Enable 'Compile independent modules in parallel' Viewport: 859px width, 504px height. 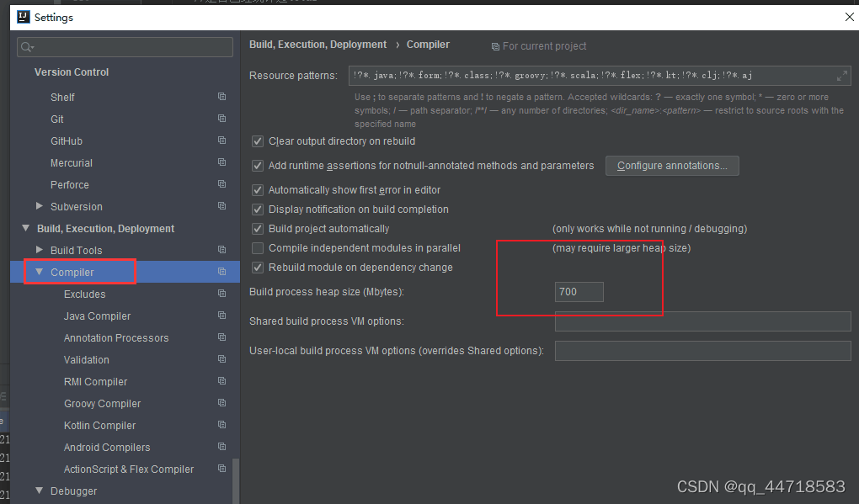(258, 248)
